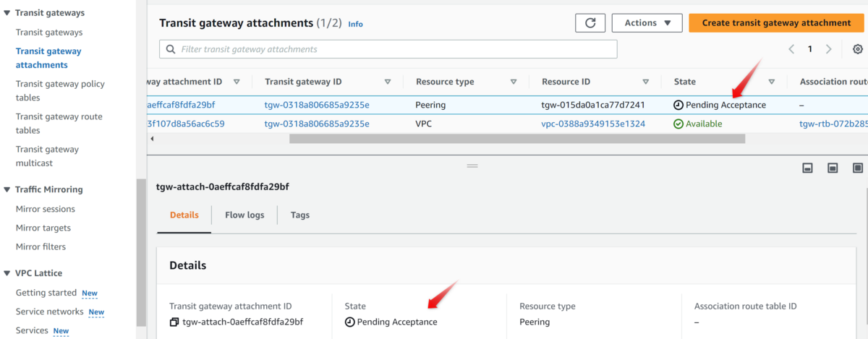Sort by Resource type column
Viewport: 868px width, 339px height.
click(514, 82)
